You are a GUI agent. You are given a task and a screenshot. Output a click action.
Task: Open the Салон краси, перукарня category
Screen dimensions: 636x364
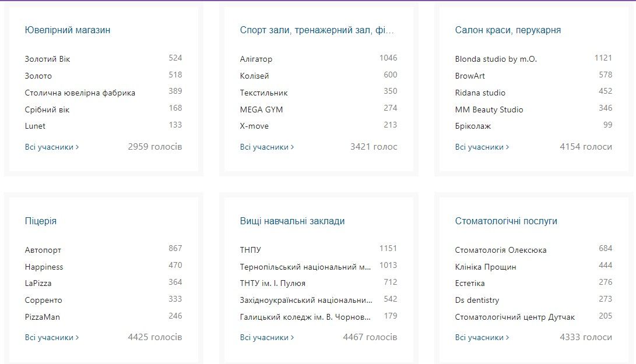click(507, 30)
